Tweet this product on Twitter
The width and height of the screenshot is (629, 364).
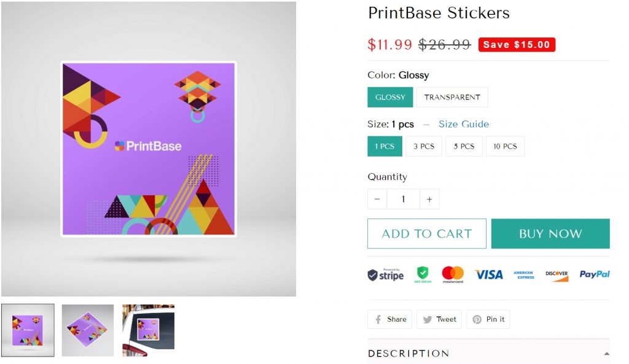click(439, 319)
